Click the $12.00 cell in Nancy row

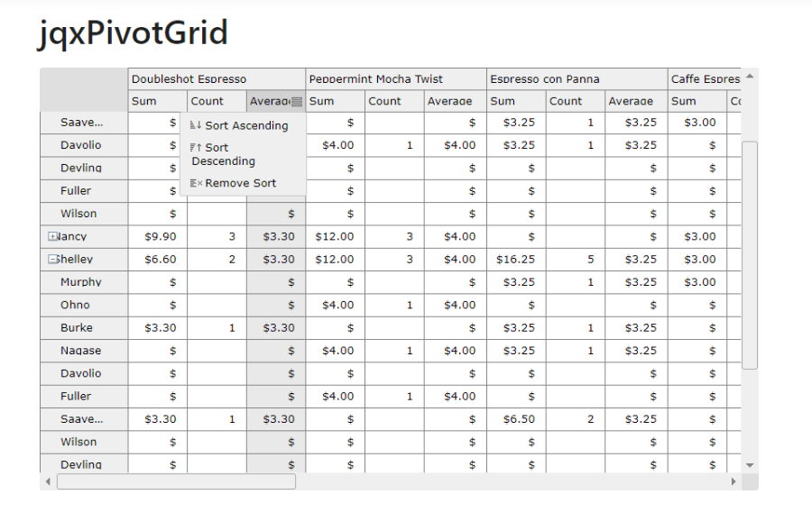click(335, 236)
